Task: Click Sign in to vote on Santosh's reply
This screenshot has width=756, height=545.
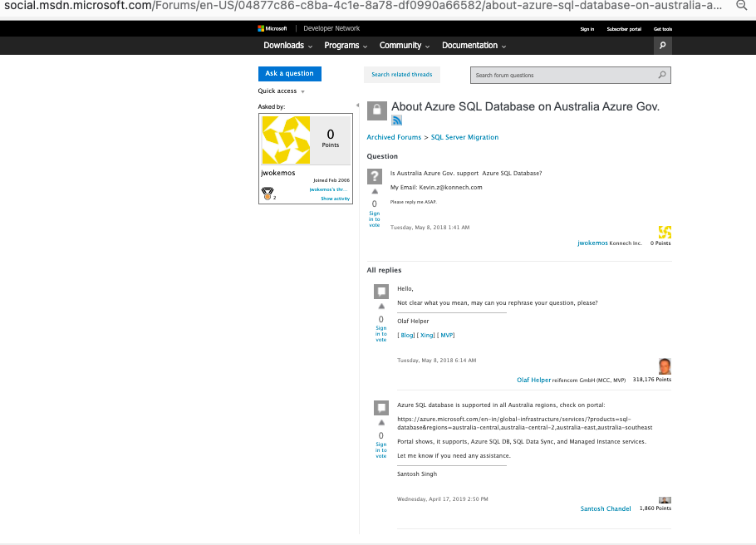Action: [x=381, y=450]
